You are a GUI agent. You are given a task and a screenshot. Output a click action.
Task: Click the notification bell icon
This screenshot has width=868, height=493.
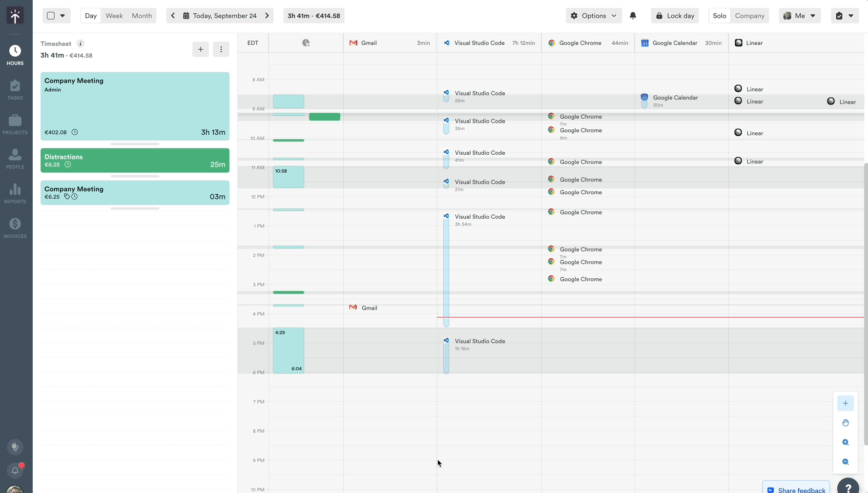(633, 16)
